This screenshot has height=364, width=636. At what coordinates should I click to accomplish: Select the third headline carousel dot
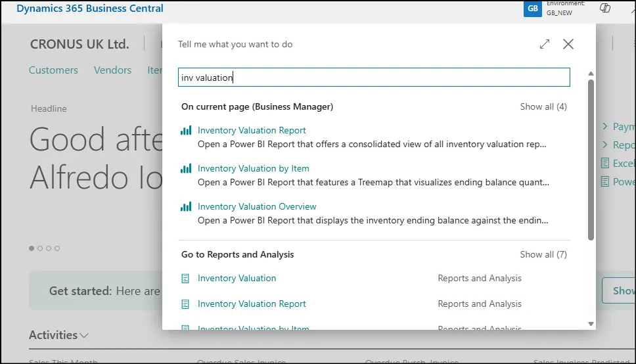pos(49,248)
